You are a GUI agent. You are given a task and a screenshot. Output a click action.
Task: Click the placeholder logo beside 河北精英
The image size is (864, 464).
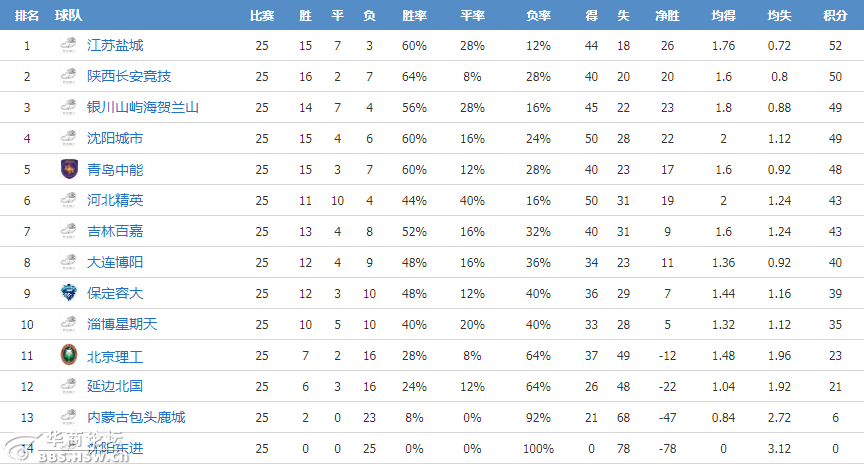point(69,199)
